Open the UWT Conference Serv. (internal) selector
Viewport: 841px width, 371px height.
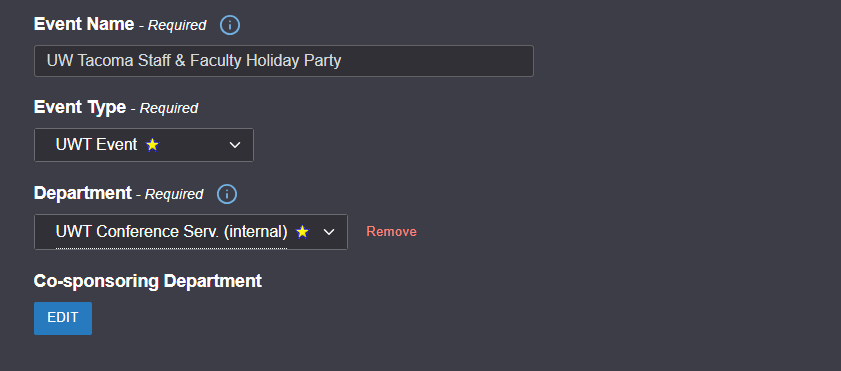click(x=191, y=232)
